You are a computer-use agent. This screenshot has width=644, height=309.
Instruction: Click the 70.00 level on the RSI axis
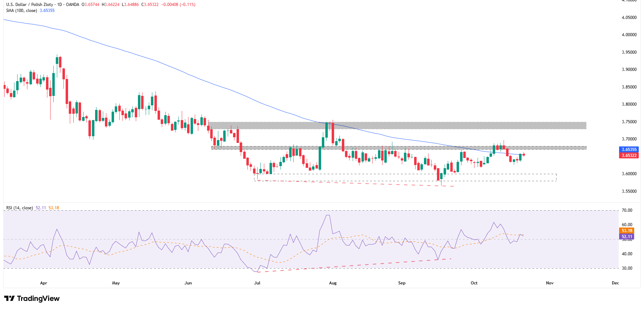[627, 210]
